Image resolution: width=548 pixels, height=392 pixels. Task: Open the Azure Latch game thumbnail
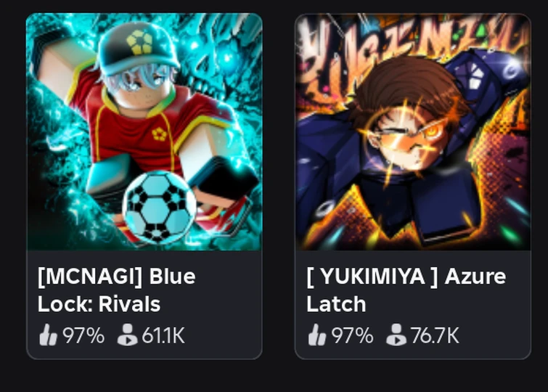point(413,132)
